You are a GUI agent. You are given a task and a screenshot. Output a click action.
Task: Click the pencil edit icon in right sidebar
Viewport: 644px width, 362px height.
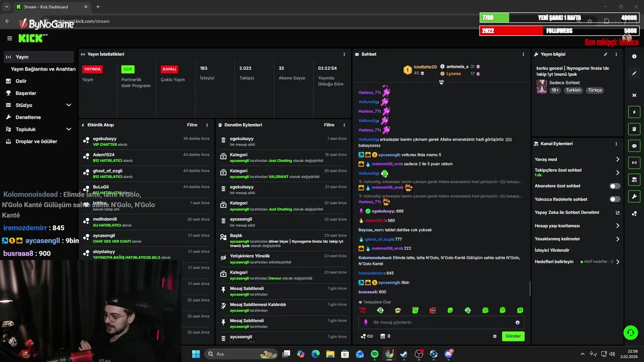click(x=634, y=73)
